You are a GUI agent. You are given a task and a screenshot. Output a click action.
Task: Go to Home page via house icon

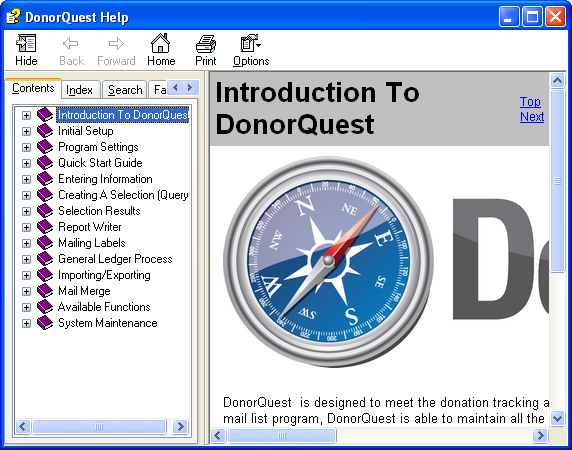click(161, 43)
